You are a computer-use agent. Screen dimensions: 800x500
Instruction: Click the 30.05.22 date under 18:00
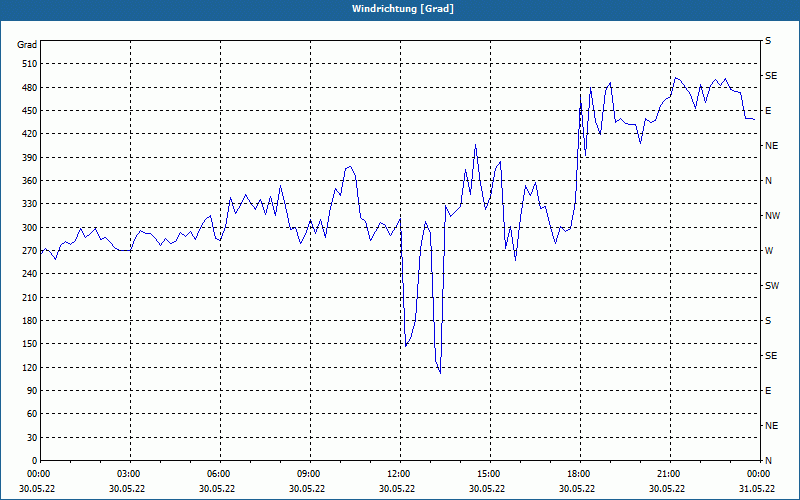(577, 489)
